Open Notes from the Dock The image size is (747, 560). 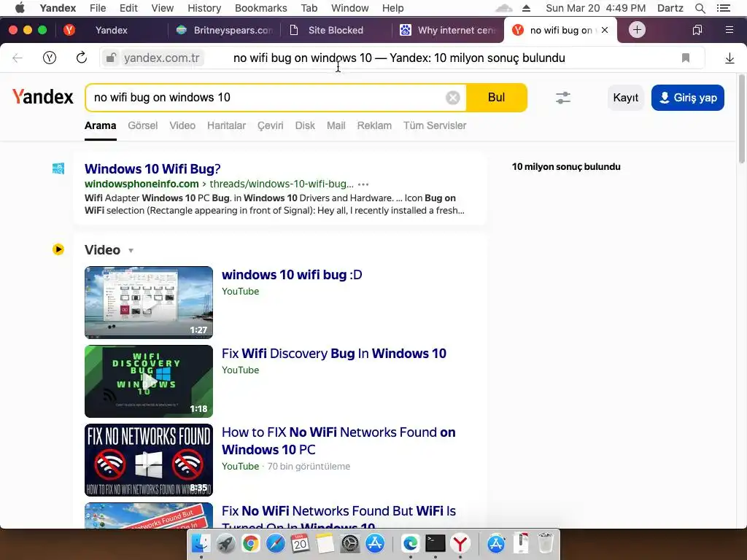point(325,543)
